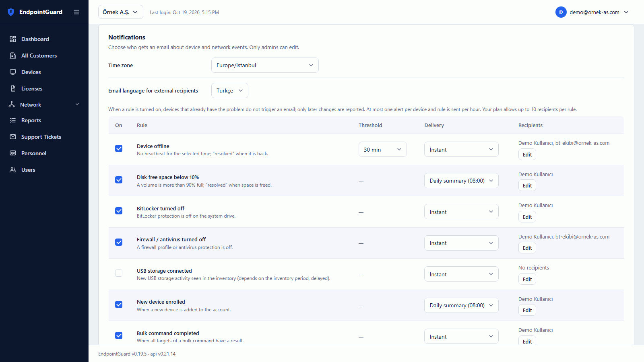644x362 pixels.
Task: Open Delivery dropdown for USB storage connected
Action: [461, 274]
